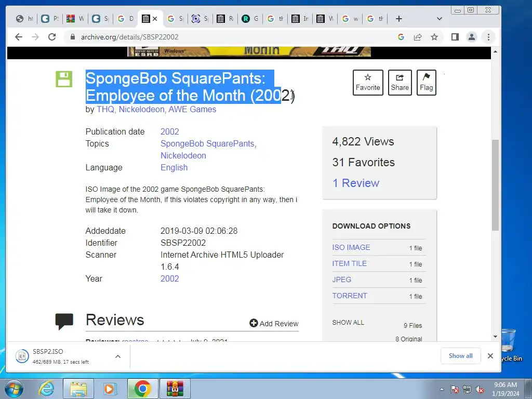Close the active archive.org tab
This screenshot has width=532, height=399.
(155, 19)
